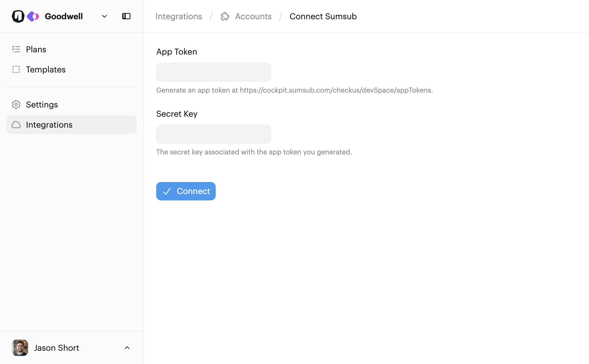Navigate to Accounts breadcrumb
This screenshot has height=364, width=589.
tap(253, 16)
